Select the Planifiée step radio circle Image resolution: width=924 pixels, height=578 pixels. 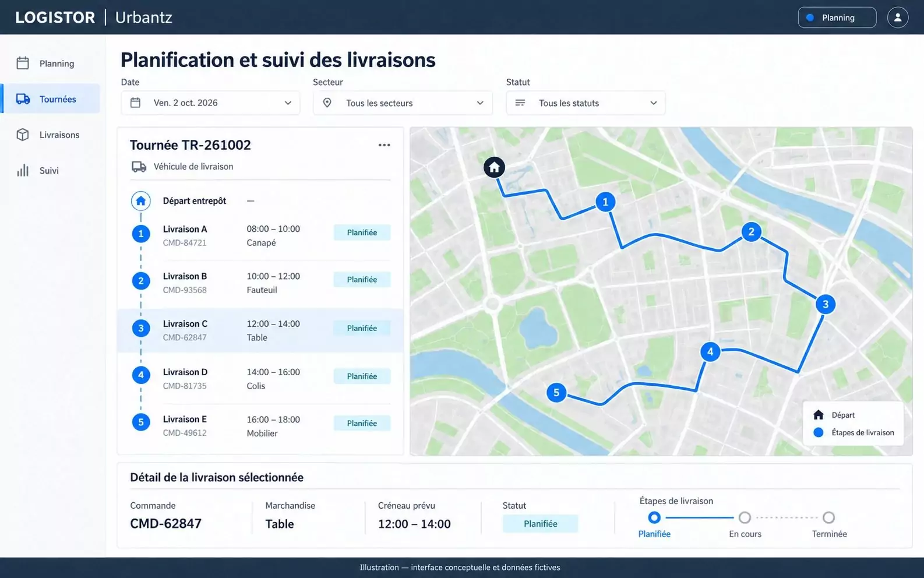pyautogui.click(x=654, y=517)
